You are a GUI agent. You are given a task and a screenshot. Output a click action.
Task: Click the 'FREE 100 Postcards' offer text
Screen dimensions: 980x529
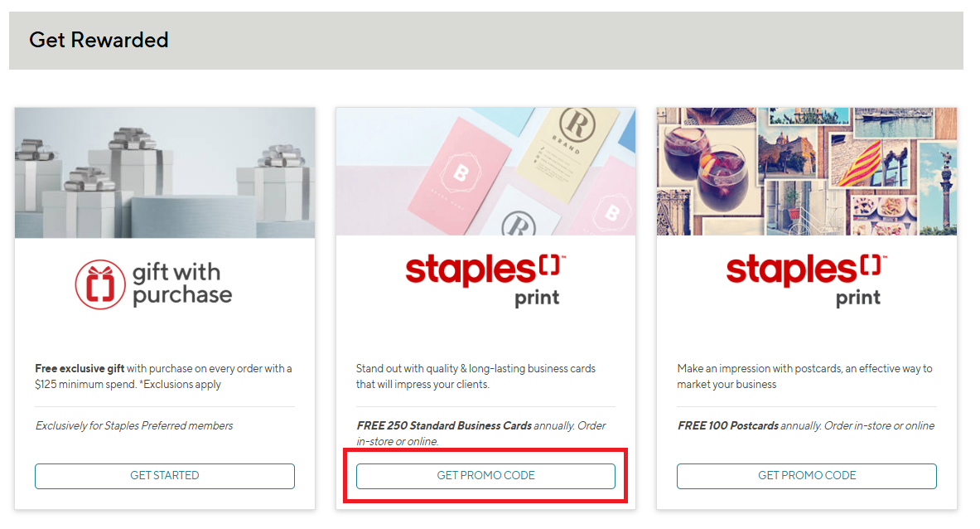point(728,426)
